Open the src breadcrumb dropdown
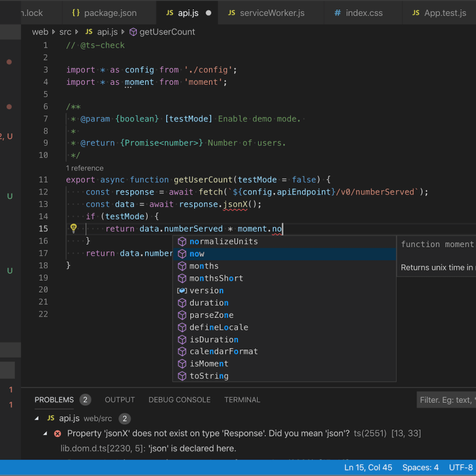Screen dimensions: 476x476 (64, 32)
